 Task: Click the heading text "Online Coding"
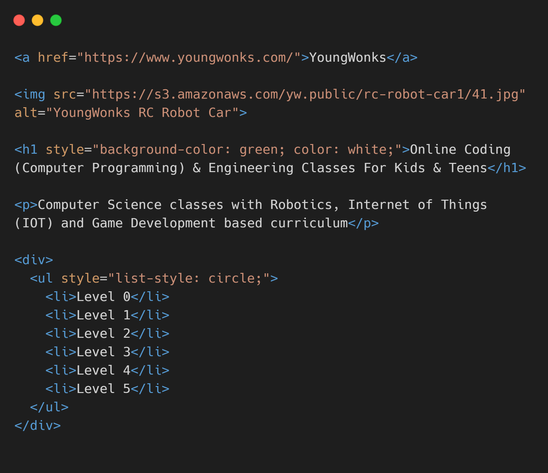(460, 149)
